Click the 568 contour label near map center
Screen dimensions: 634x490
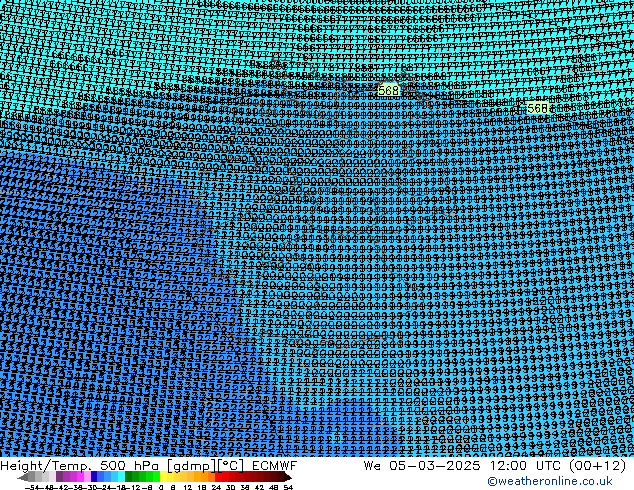point(389,90)
